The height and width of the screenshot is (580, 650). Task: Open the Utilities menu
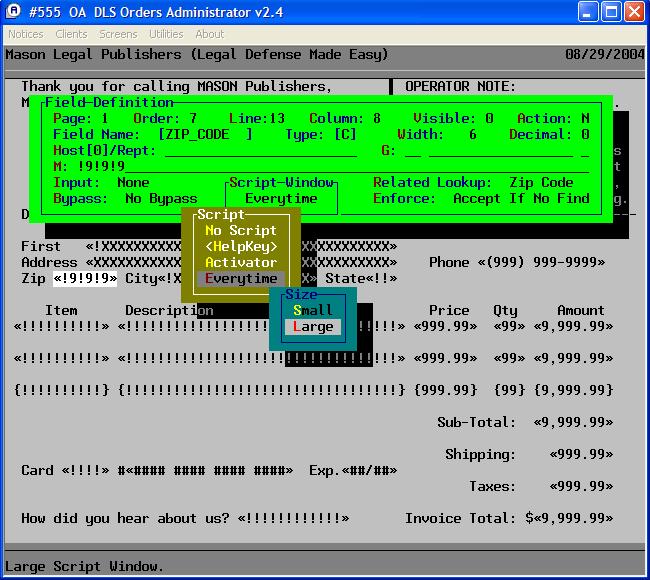166,34
